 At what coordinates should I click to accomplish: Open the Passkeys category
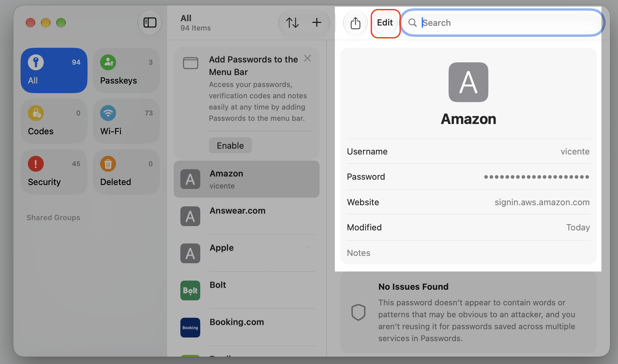126,70
